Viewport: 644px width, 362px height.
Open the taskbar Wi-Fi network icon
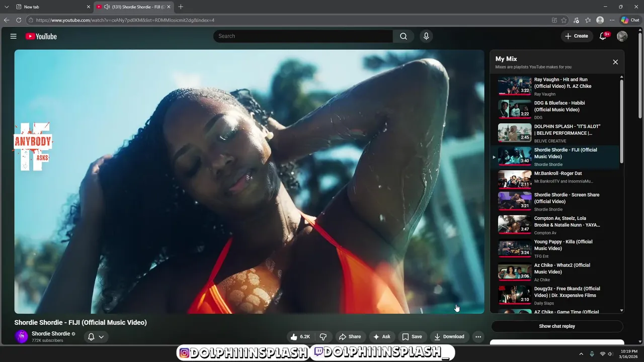click(x=602, y=354)
